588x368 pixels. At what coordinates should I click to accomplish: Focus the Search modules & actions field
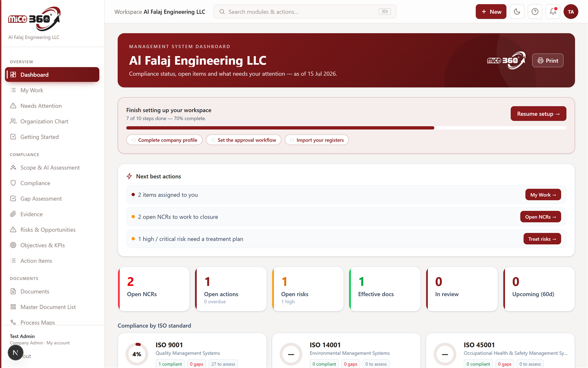(x=305, y=12)
